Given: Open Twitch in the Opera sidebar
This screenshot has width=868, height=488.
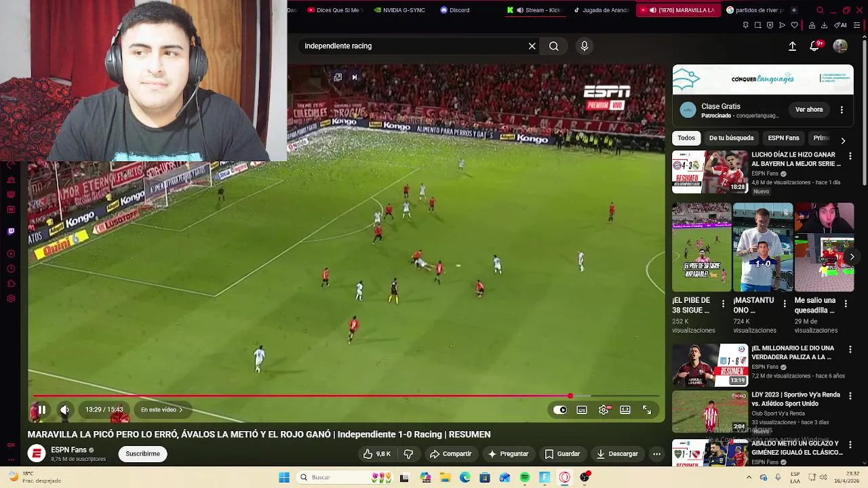Looking at the screenshot, I should point(11,232).
